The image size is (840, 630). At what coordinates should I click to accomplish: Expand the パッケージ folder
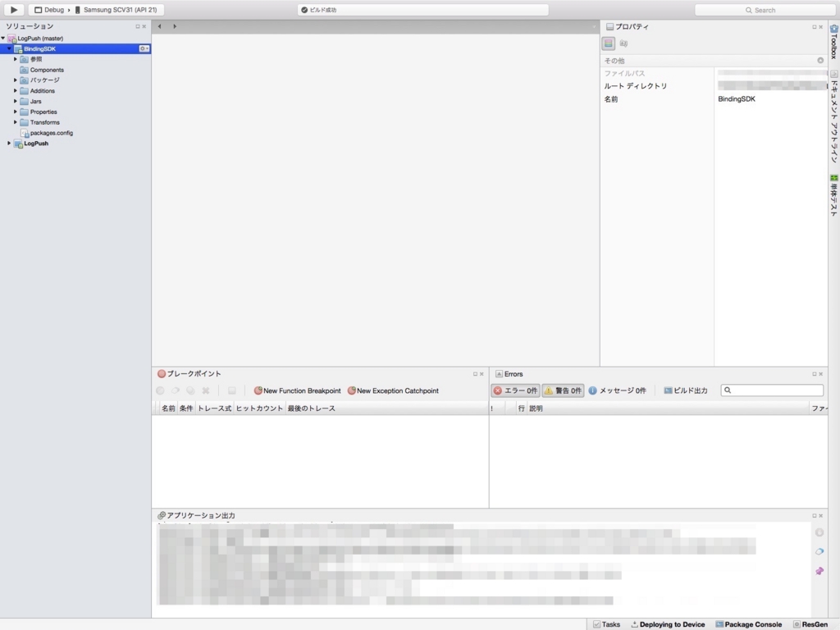(16, 80)
